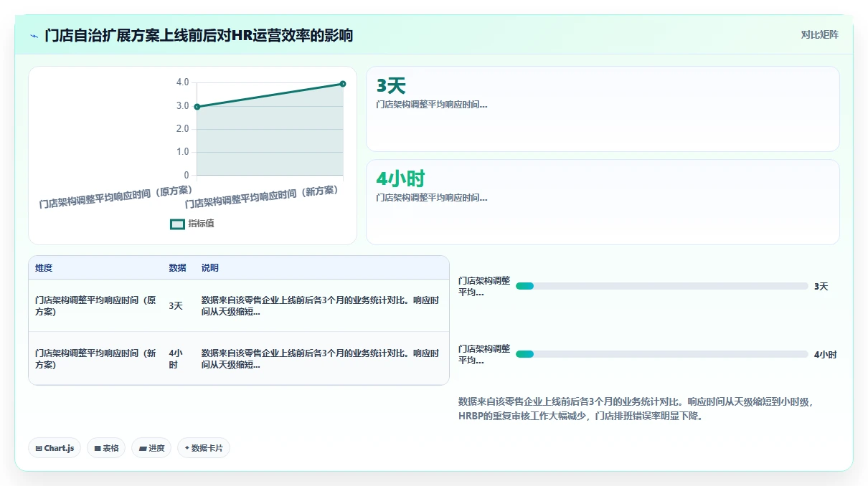Click the 维度 column header
Screen dimensions: 868x486
pyautogui.click(x=44, y=268)
